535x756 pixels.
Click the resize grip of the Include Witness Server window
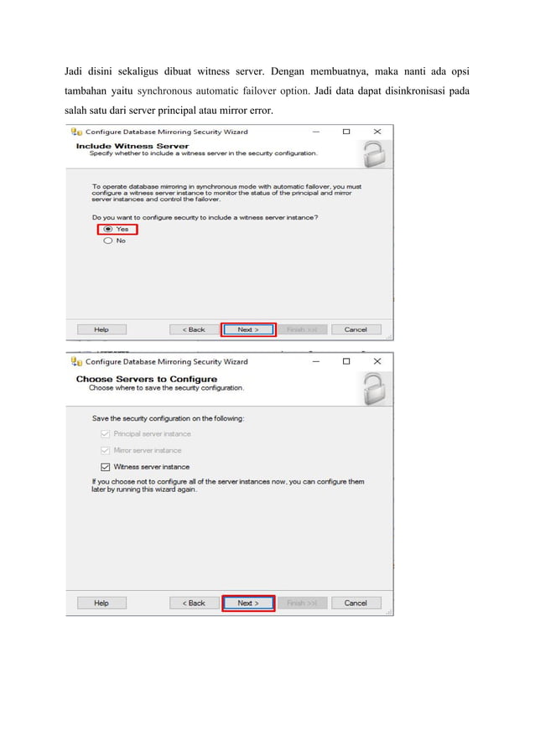pyautogui.click(x=389, y=337)
